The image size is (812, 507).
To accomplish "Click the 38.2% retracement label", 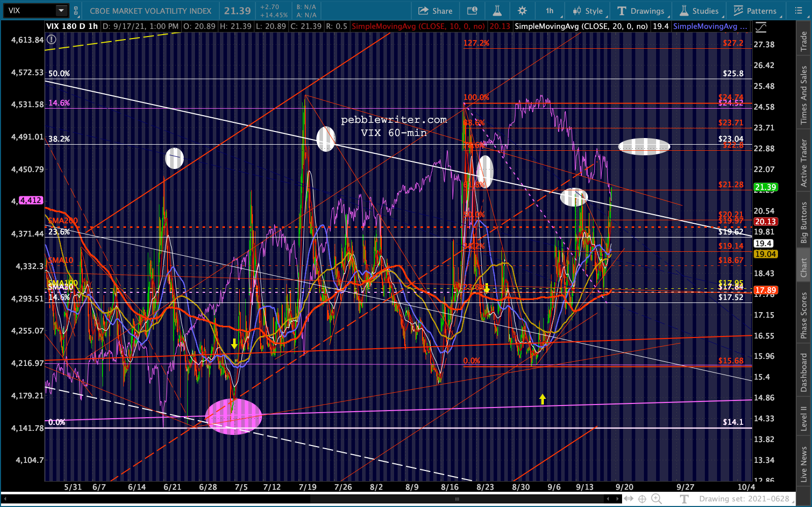I will [x=59, y=139].
